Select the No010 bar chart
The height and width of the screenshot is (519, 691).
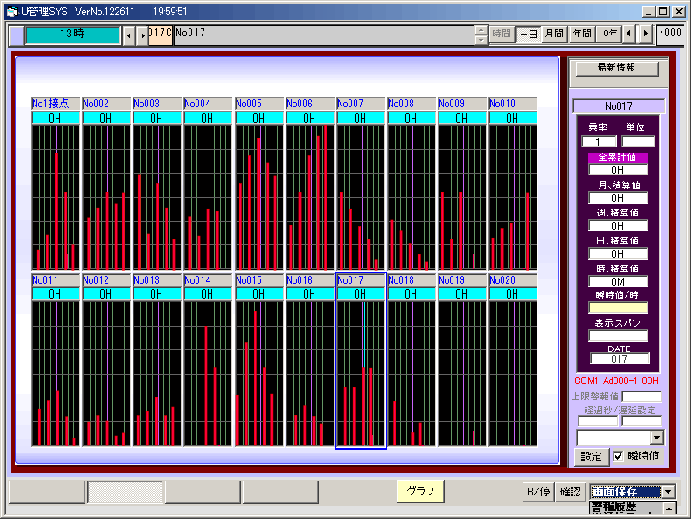[x=513, y=198]
